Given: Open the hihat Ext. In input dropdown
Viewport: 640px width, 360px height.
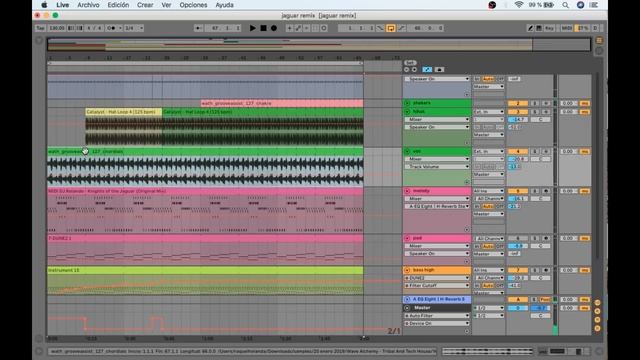Looking at the screenshot, I should [x=489, y=111].
